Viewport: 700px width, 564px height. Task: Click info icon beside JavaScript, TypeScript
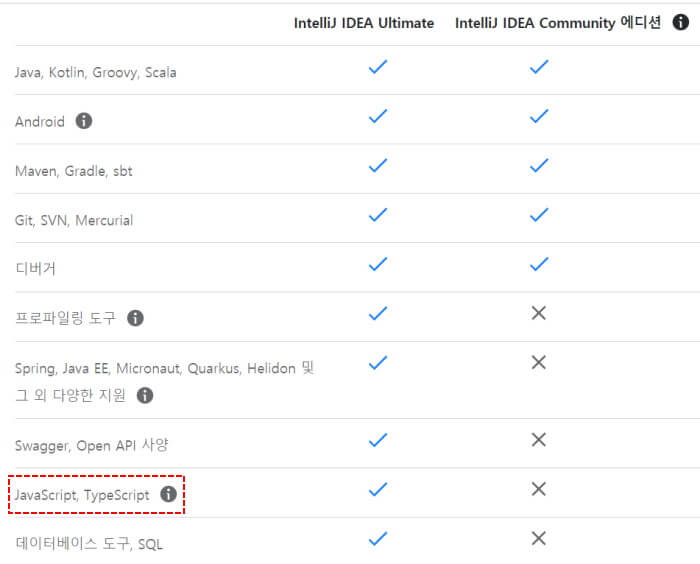coord(168,494)
